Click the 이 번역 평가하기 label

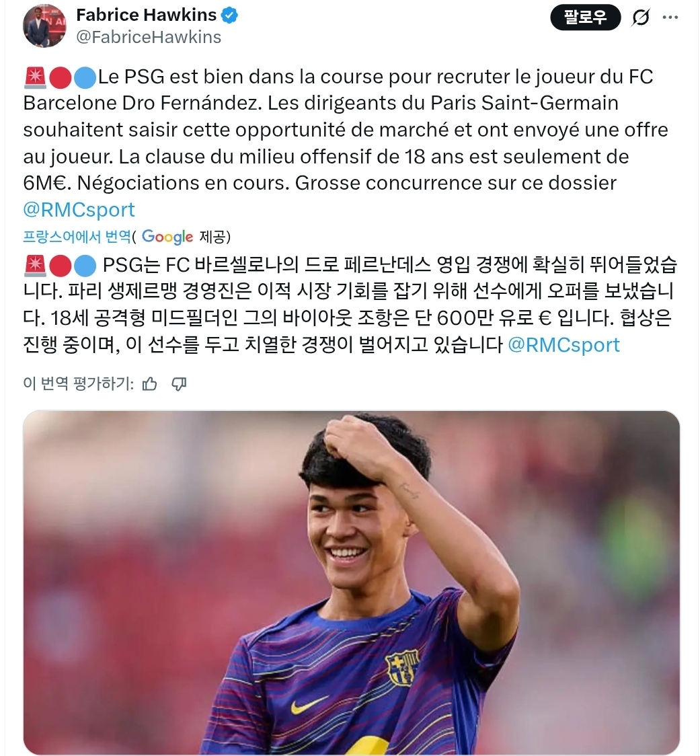click(78, 384)
